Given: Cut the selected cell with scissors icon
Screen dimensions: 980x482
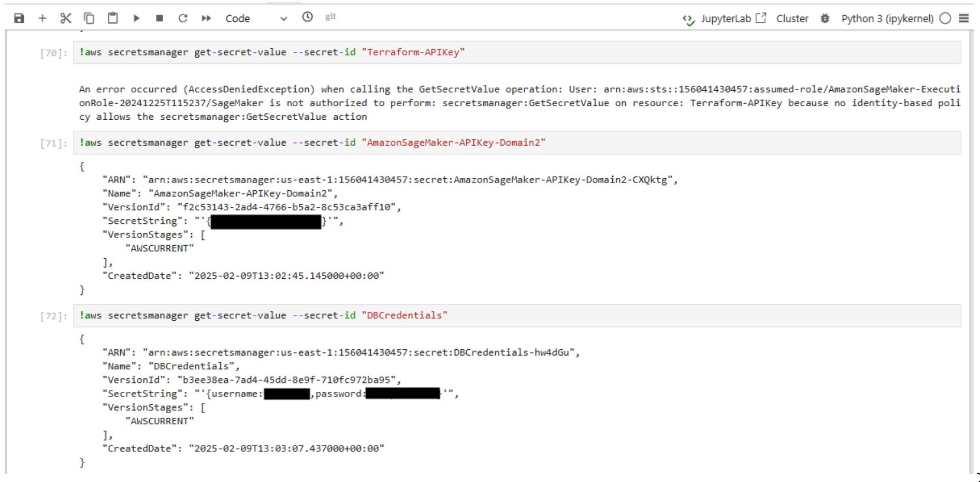Looking at the screenshot, I should [x=65, y=19].
